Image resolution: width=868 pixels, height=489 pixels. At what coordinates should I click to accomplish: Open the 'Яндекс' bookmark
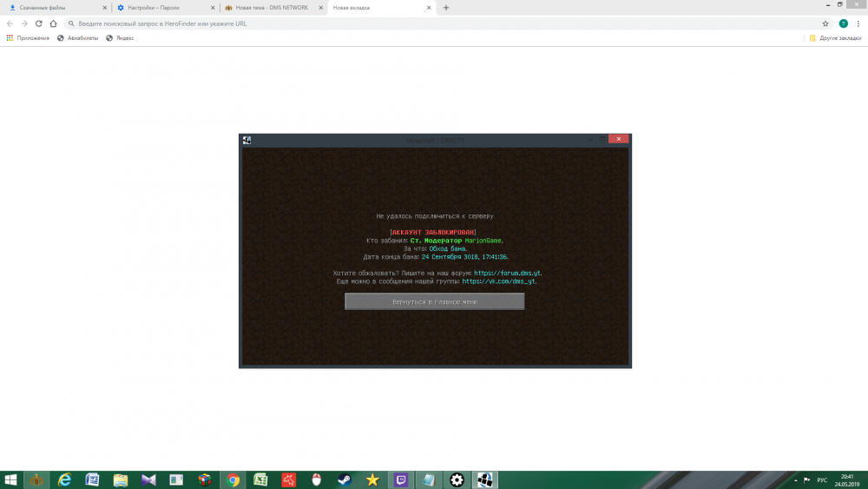[120, 38]
